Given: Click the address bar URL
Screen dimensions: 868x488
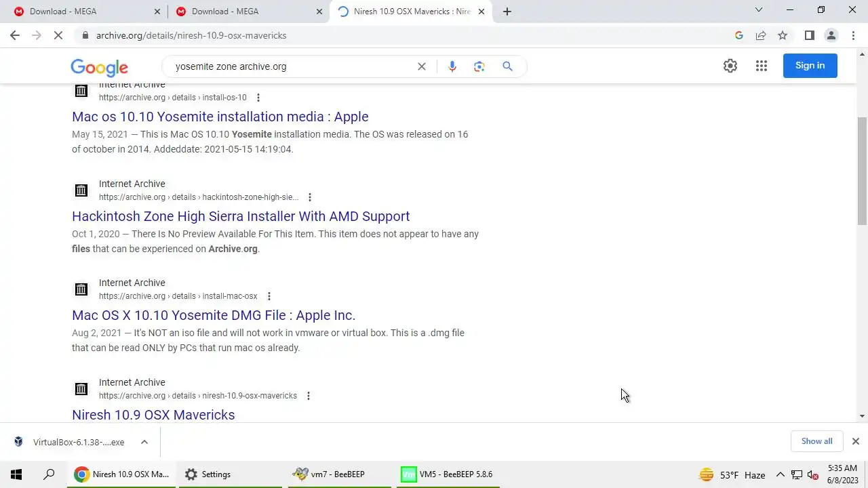Looking at the screenshot, I should click(191, 35).
